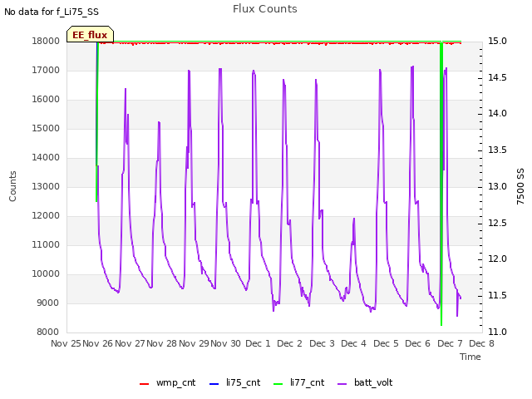Click the 7500 SS right axis label
The height and width of the screenshot is (399, 532).
click(x=520, y=186)
